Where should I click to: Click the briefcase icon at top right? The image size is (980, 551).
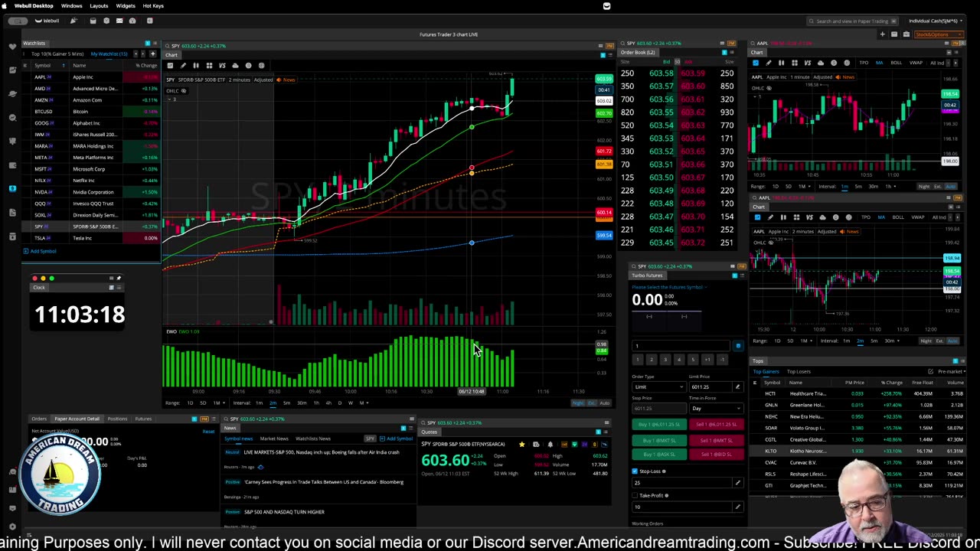coord(906,34)
